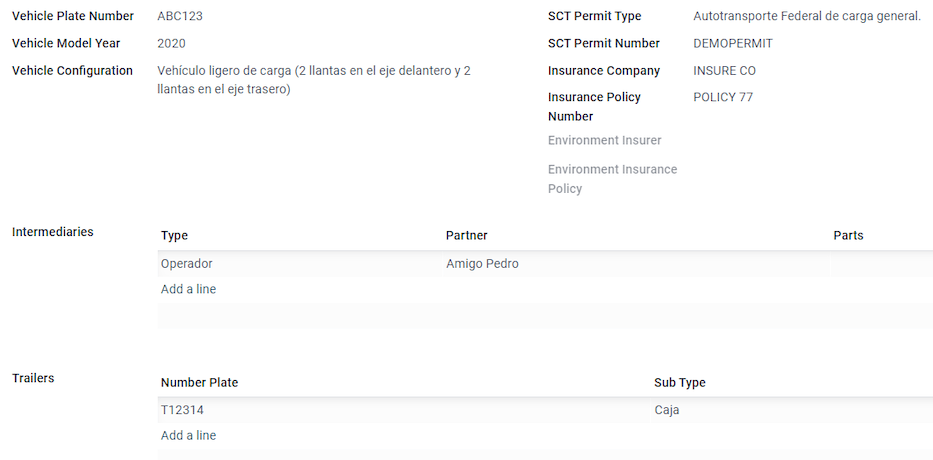933x460 pixels.
Task: Open the Caja sub type cell
Action: click(x=792, y=410)
